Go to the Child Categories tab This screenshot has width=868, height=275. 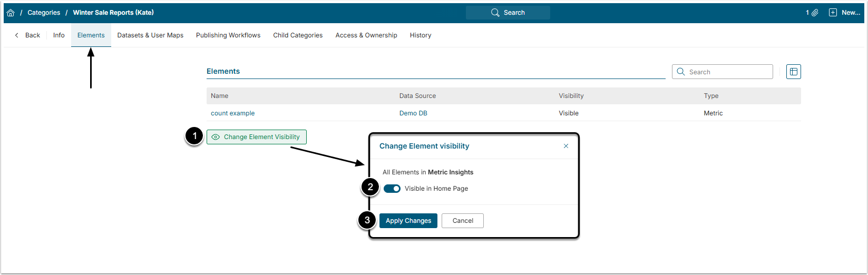pos(298,35)
